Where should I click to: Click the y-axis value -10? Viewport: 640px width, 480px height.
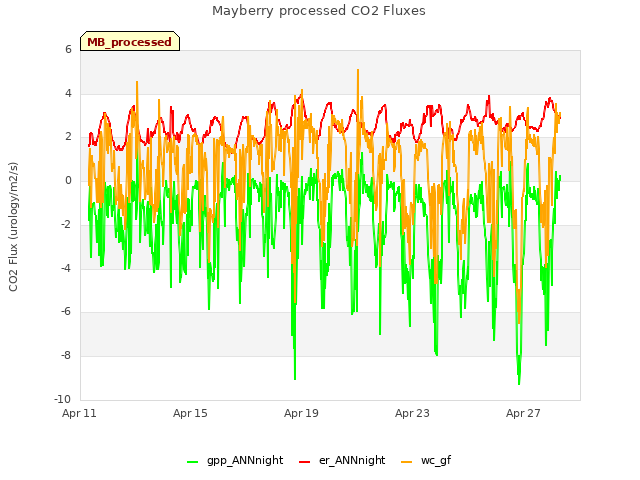(62, 399)
